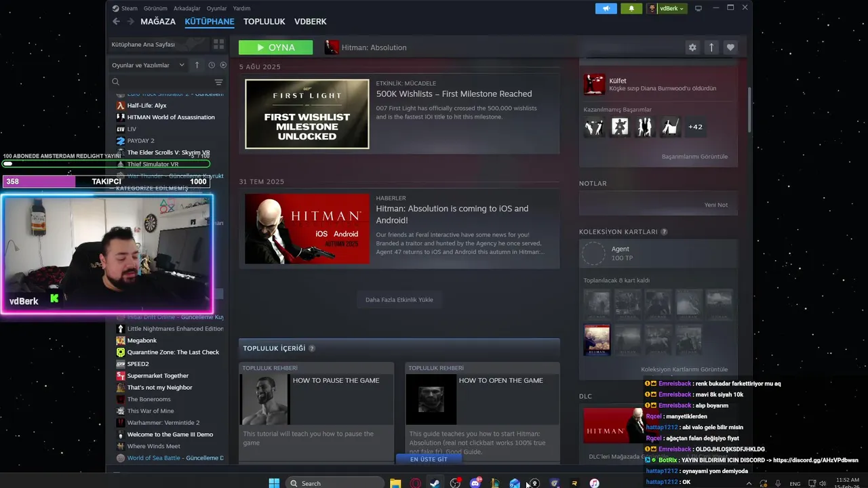The width and height of the screenshot is (868, 488).
Task: Open the Yardım menu
Action: click(241, 8)
